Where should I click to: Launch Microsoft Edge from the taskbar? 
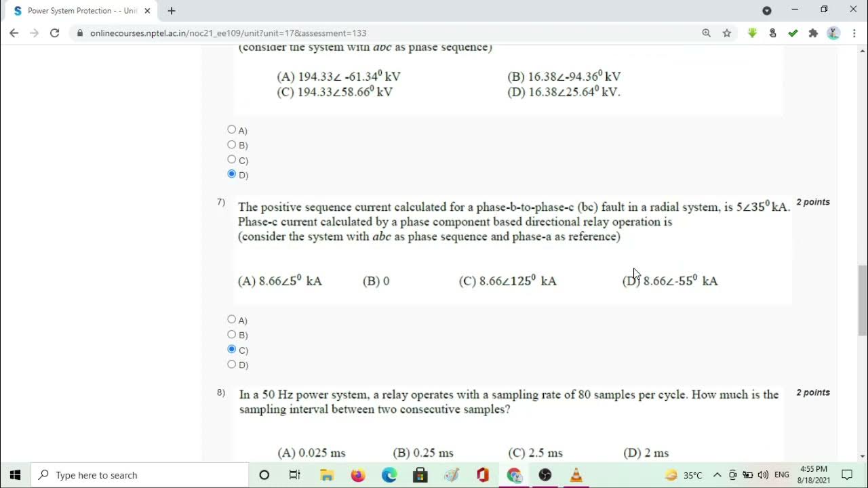pos(389,475)
